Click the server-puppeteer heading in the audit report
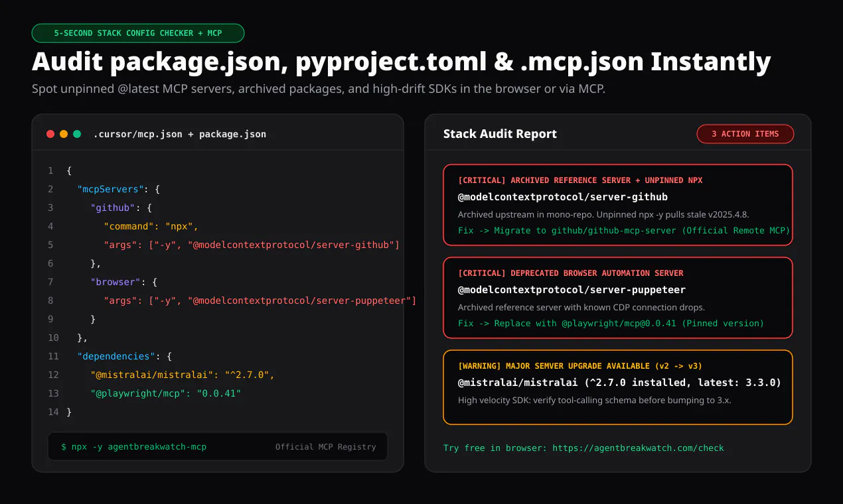 tap(572, 290)
